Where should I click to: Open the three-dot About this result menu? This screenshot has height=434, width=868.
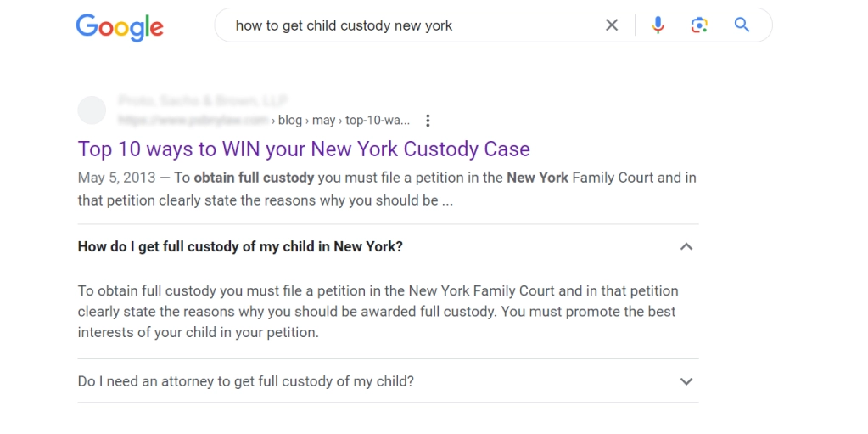[428, 121]
